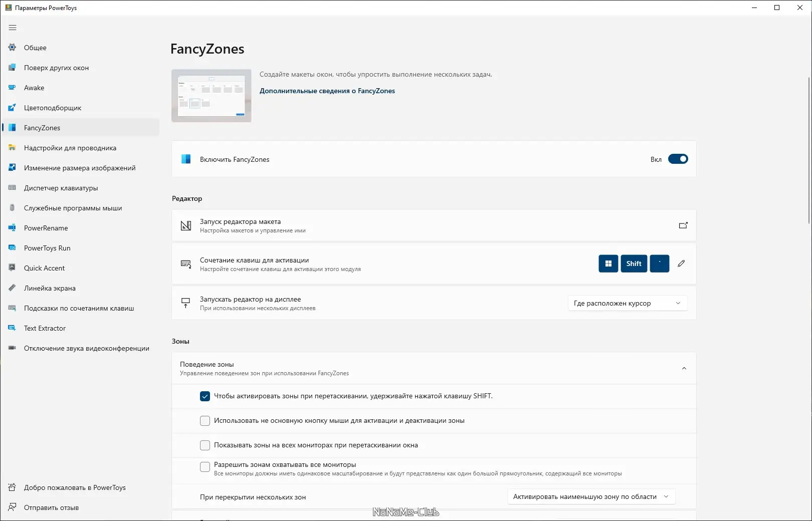Click the Awake cup icon
The width and height of the screenshot is (812, 521).
coord(12,88)
